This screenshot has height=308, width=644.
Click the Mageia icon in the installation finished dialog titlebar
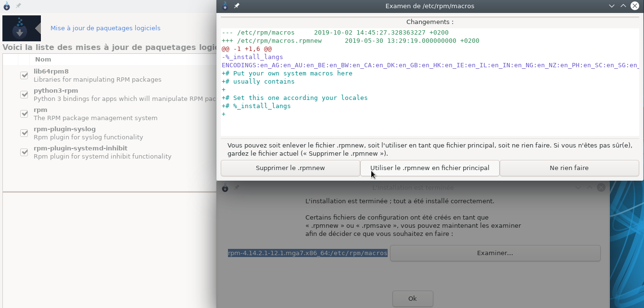(x=225, y=187)
